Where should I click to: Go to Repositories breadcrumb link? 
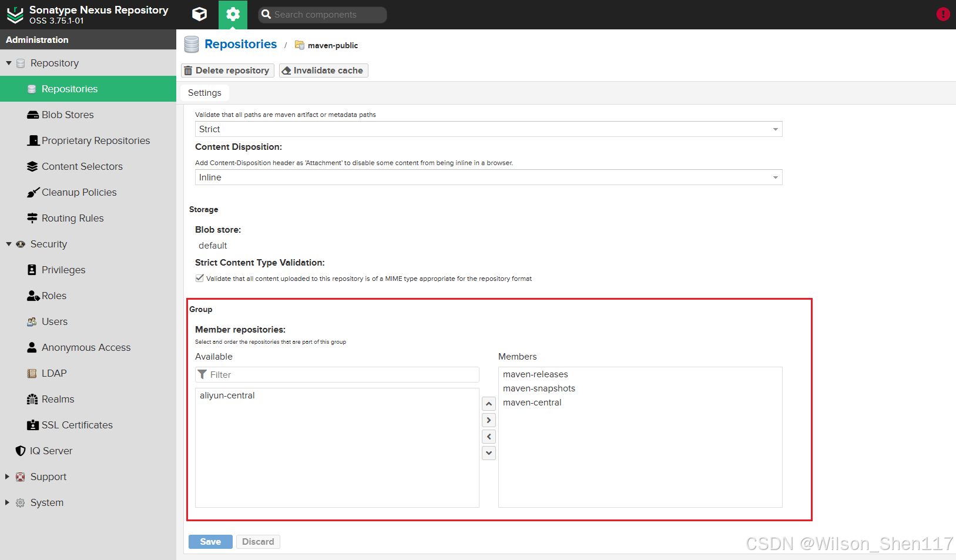click(240, 44)
